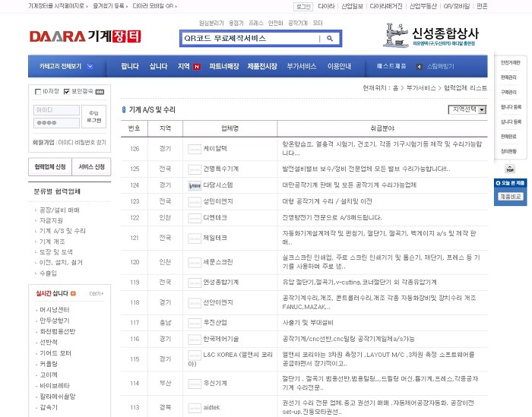Click the 회원가입 link
Image resolution: width=532 pixels, height=417 pixels.
click(x=43, y=142)
